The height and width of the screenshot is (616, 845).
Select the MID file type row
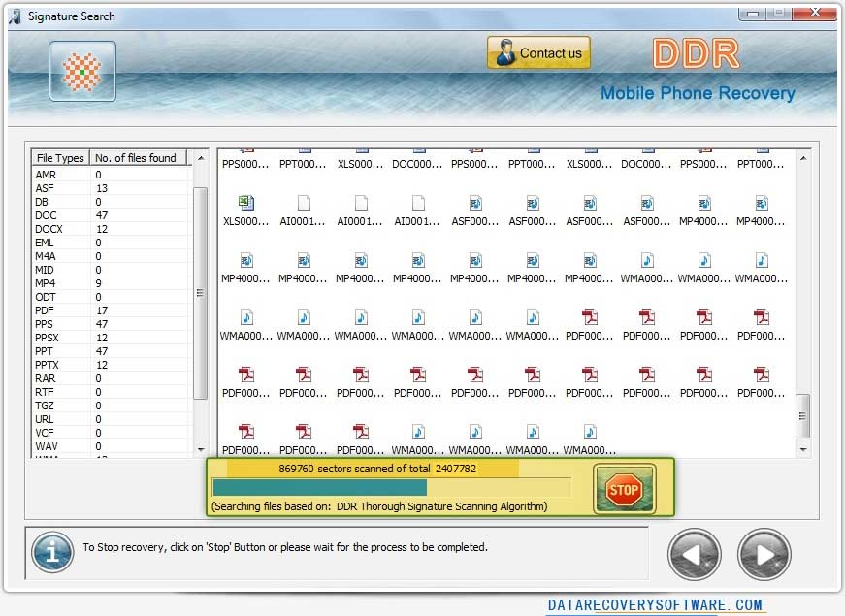tap(112, 270)
